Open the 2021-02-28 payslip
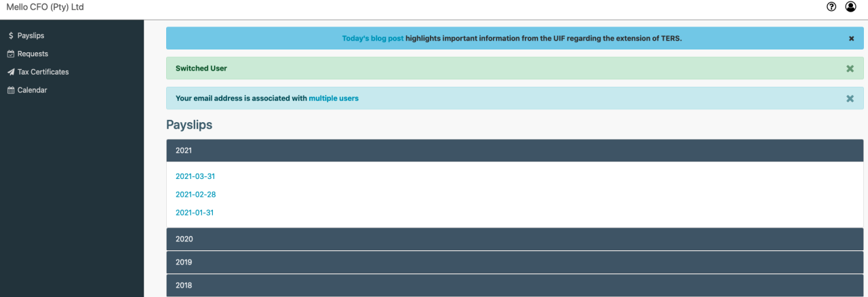 195,195
